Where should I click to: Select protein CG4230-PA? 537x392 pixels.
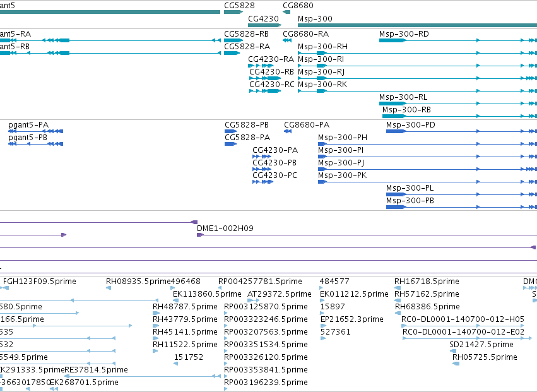coord(275,150)
